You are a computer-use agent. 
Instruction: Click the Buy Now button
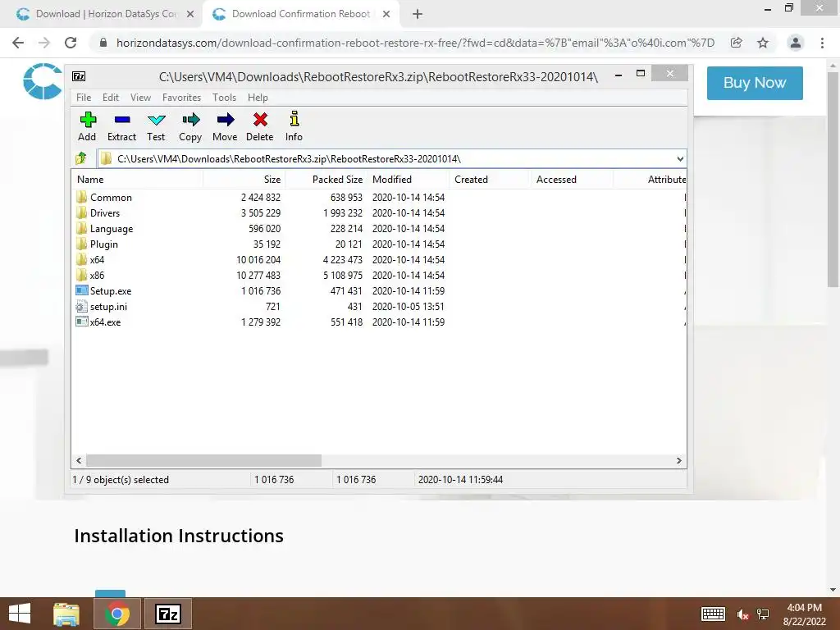[755, 83]
